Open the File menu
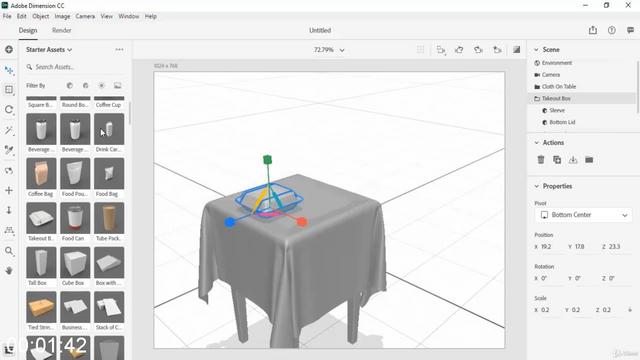The width and height of the screenshot is (640, 360). click(7, 16)
